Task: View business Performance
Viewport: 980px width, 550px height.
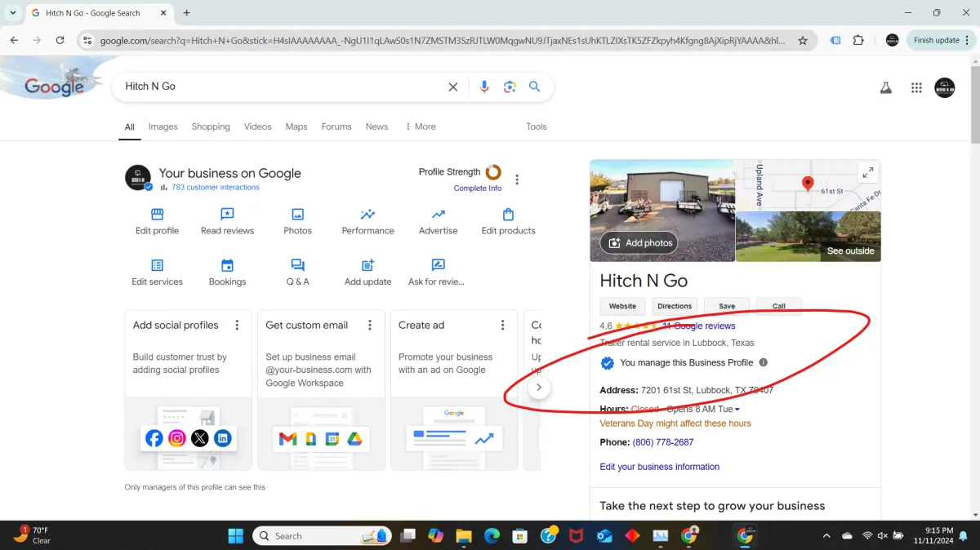Action: (367, 221)
